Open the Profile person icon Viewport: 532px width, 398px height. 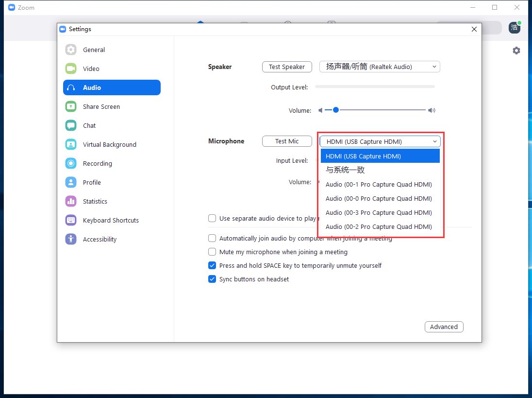point(71,182)
